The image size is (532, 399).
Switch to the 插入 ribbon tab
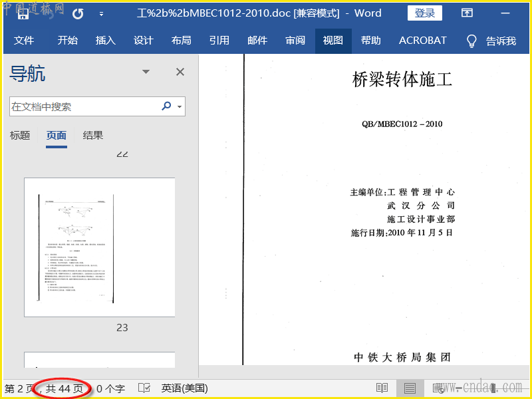click(x=106, y=41)
